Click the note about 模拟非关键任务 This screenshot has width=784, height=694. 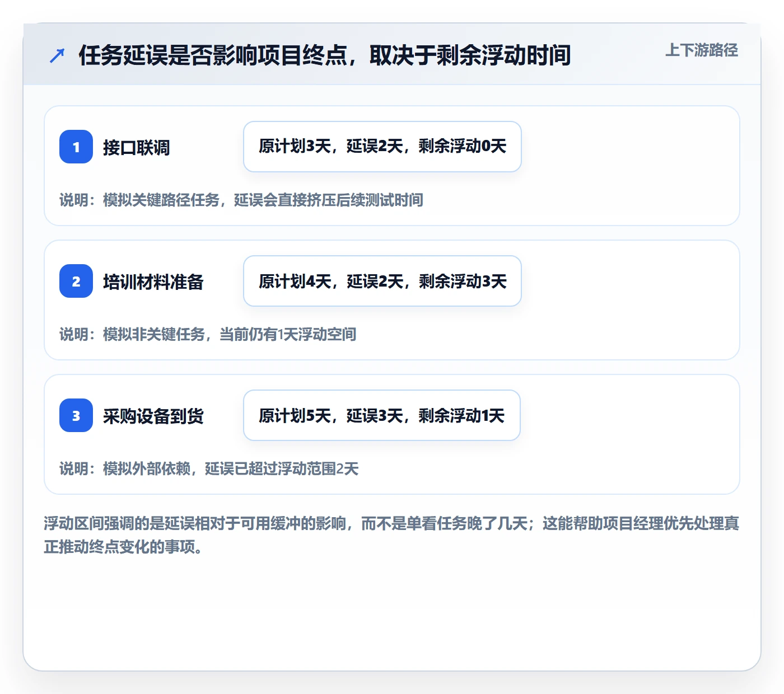[x=208, y=334]
